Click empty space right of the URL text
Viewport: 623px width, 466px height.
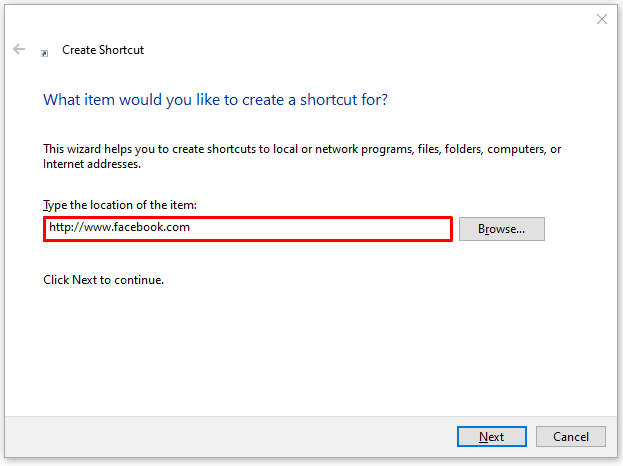[320, 229]
